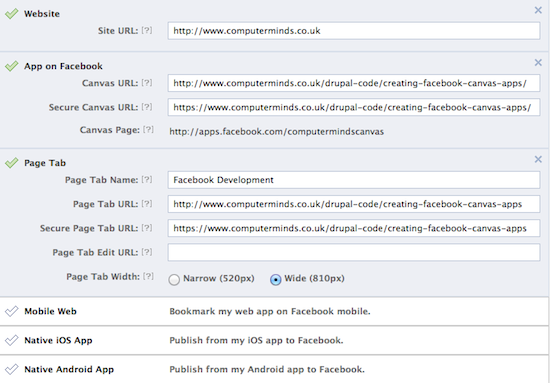550x383 pixels.
Task: Click the 'Secure Page Tab URL:' label
Action: pyautogui.click(x=89, y=228)
